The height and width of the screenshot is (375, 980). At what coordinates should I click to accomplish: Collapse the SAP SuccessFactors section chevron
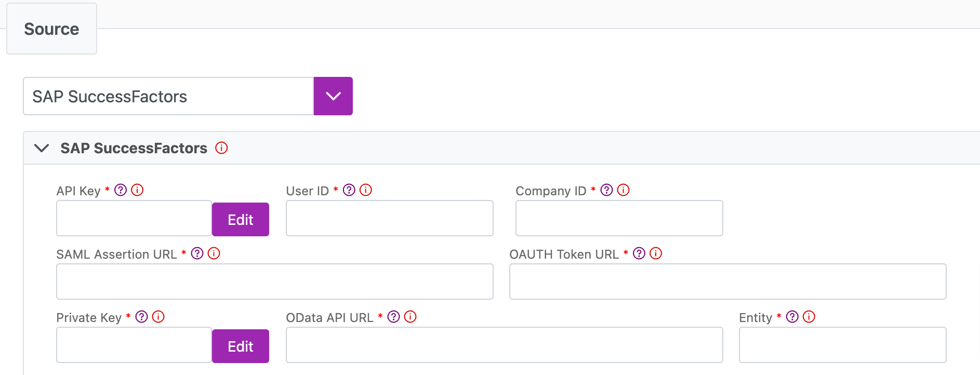pos(42,148)
